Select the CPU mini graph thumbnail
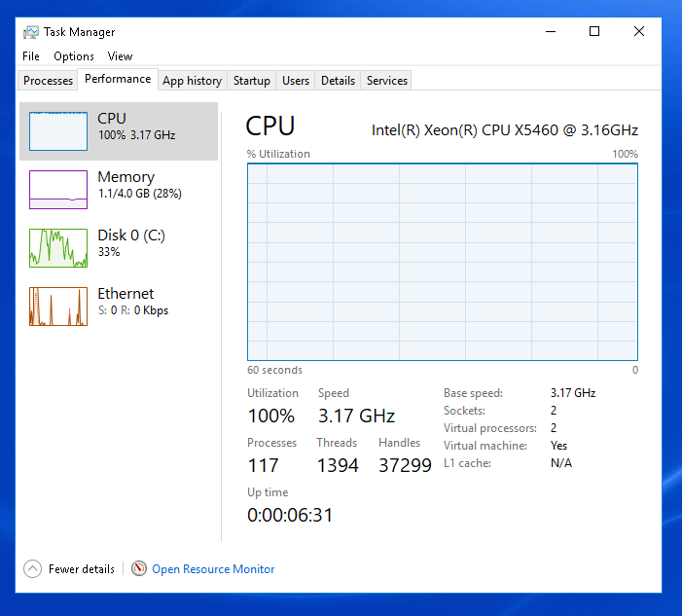Screen dimensions: 682x616 [x=58, y=131]
